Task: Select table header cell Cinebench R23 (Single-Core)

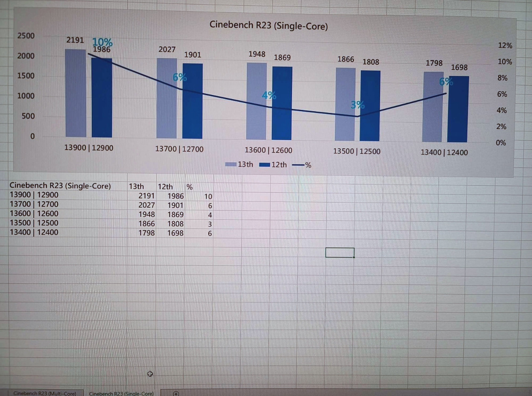Action: (60, 186)
